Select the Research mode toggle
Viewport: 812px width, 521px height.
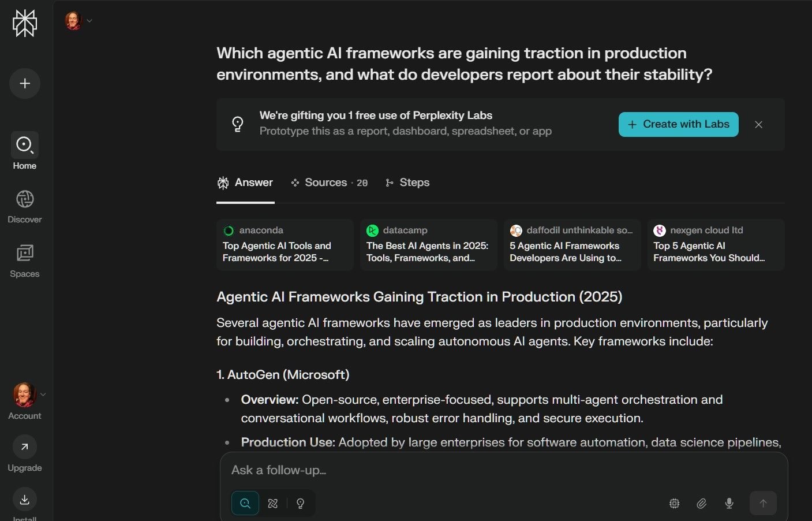273,503
